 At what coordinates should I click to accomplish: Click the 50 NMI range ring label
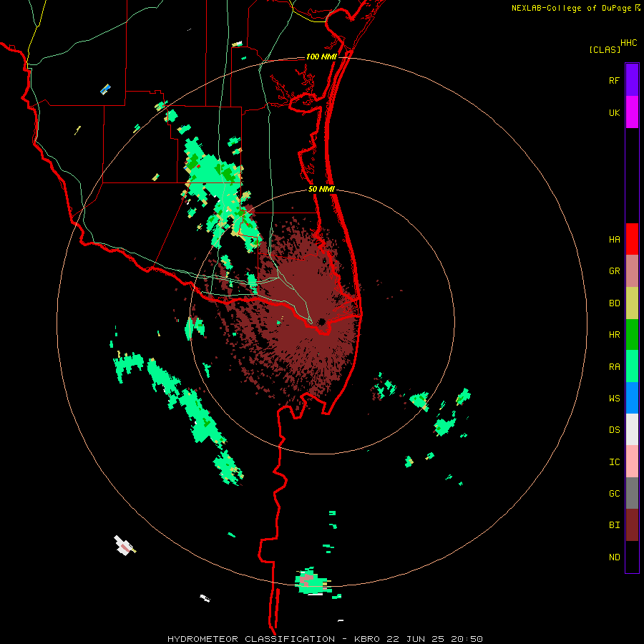321,190
